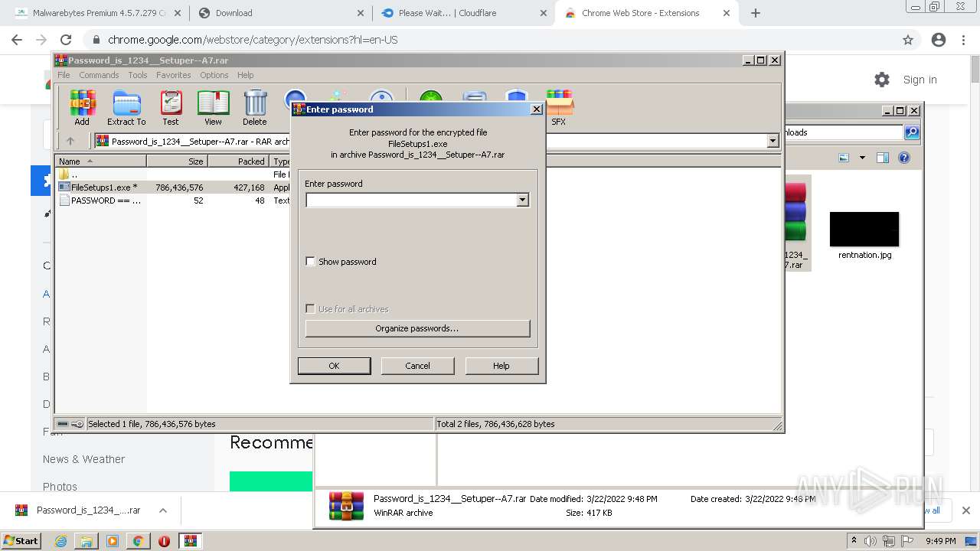The height and width of the screenshot is (551, 980).
Task: Click the media player taskbar icon
Action: (x=113, y=541)
